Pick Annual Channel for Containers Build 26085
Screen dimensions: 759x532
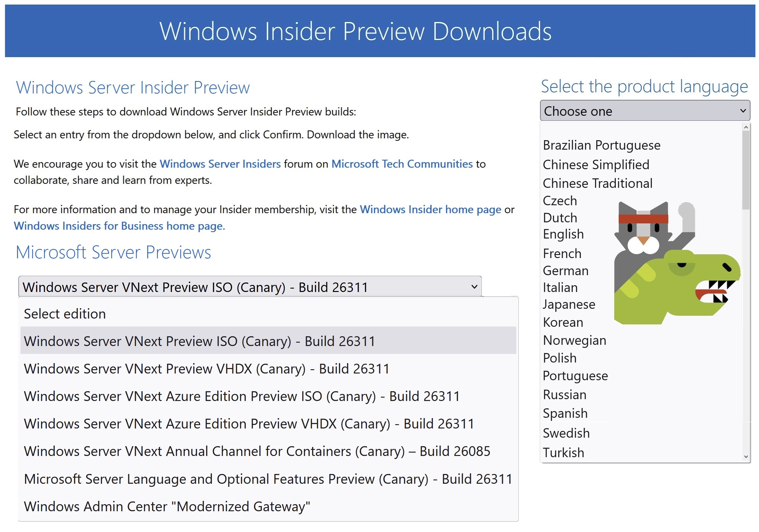[x=257, y=451]
